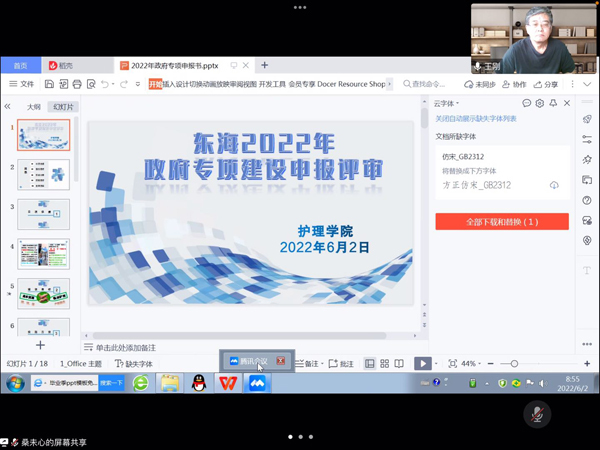This screenshot has width=600, height=450.
Task: Click 关闭自动展示缺失字体列表 link
Action: click(476, 119)
